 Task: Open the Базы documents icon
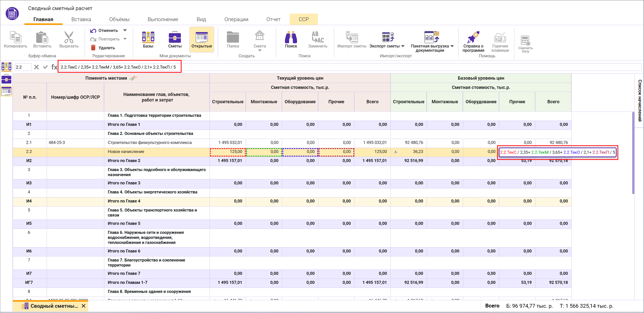click(x=148, y=37)
